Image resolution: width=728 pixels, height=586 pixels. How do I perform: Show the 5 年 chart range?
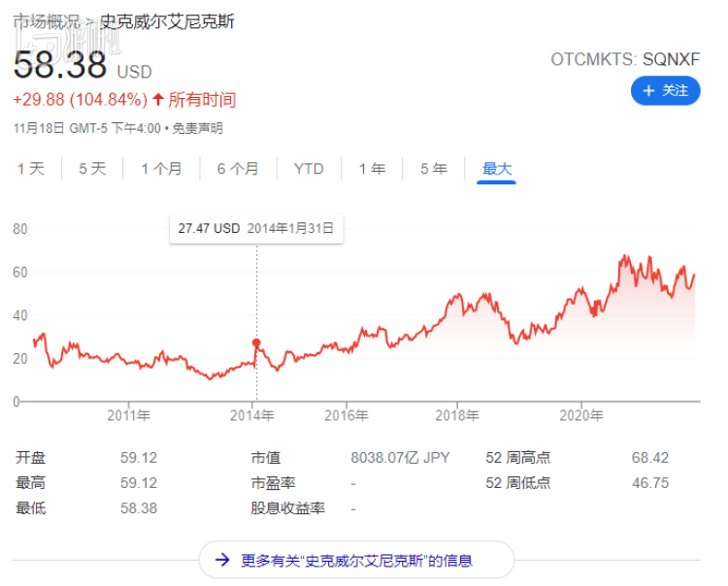pos(434,169)
